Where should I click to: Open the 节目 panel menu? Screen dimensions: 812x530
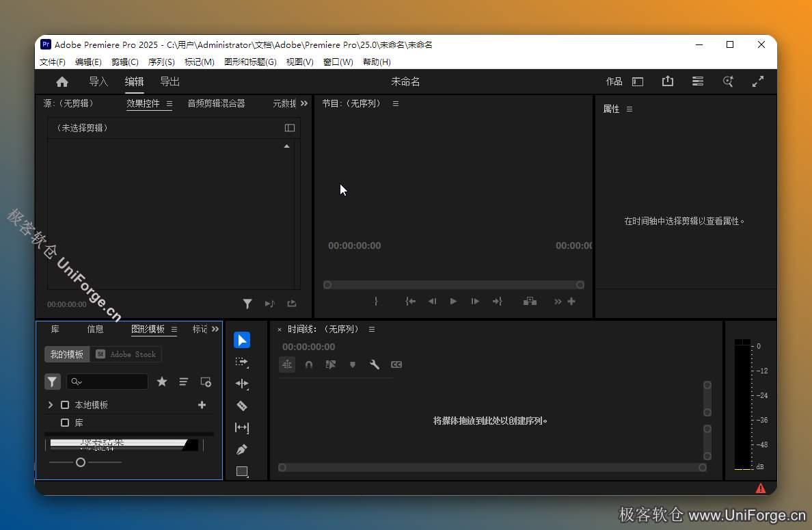[x=396, y=104]
